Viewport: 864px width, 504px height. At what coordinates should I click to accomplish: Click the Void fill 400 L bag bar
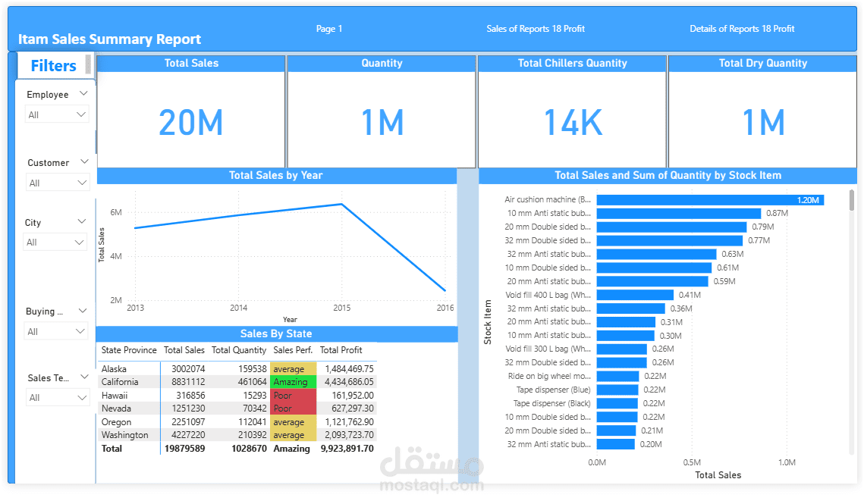click(635, 296)
